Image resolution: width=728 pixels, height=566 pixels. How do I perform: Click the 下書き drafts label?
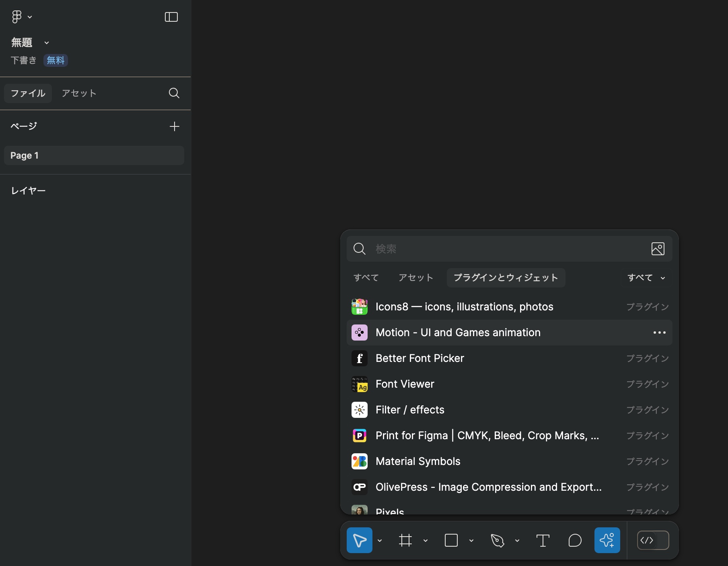click(x=23, y=60)
